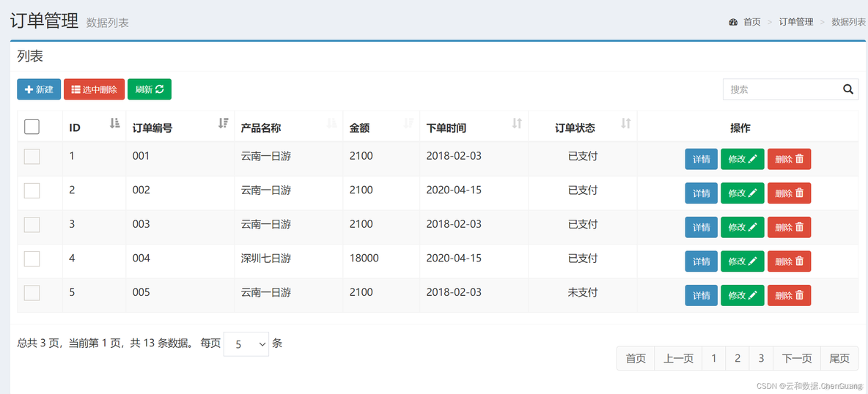Click the 刷新 refresh button

point(150,89)
